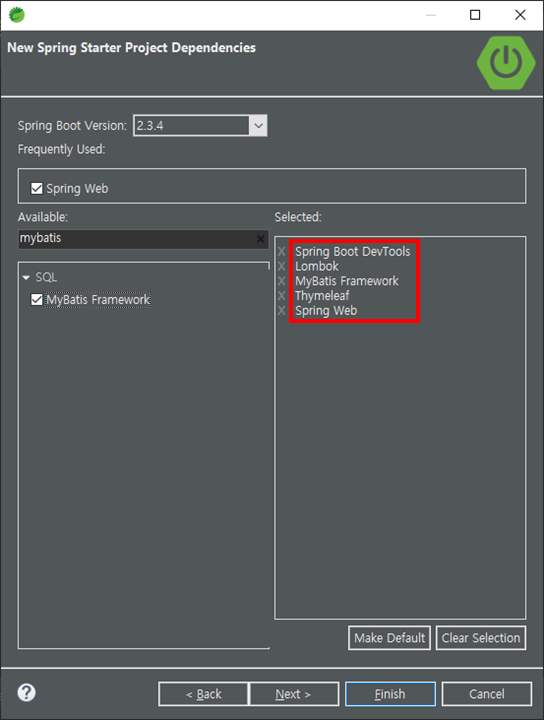544x720 pixels.
Task: Open the help question mark icon
Action: (x=27, y=692)
